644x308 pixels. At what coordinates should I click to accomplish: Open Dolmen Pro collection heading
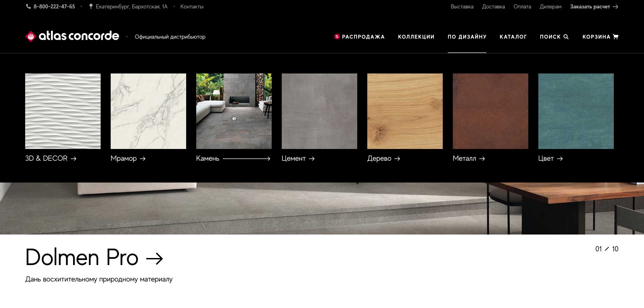click(82, 257)
